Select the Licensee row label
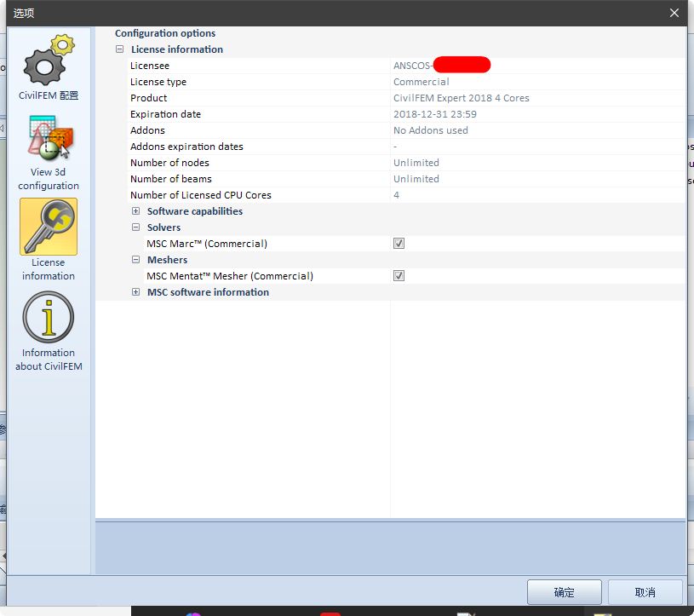Image resolution: width=694 pixels, height=616 pixels. point(150,66)
